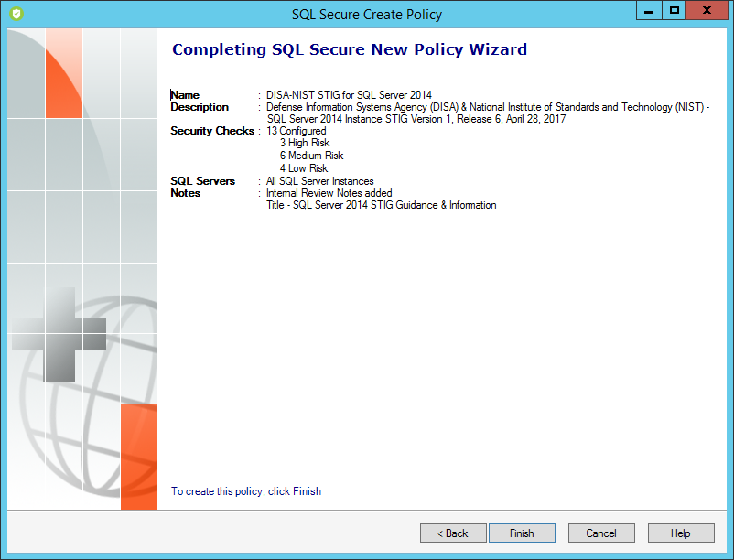Click the 'Security Checks' label
This screenshot has height=560, width=734.
[212, 131]
